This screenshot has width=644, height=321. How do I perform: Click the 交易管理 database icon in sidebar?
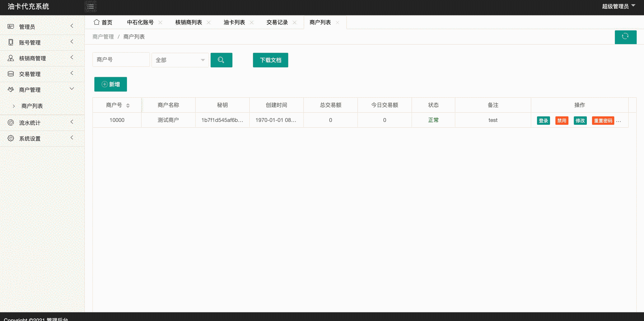[x=11, y=74]
